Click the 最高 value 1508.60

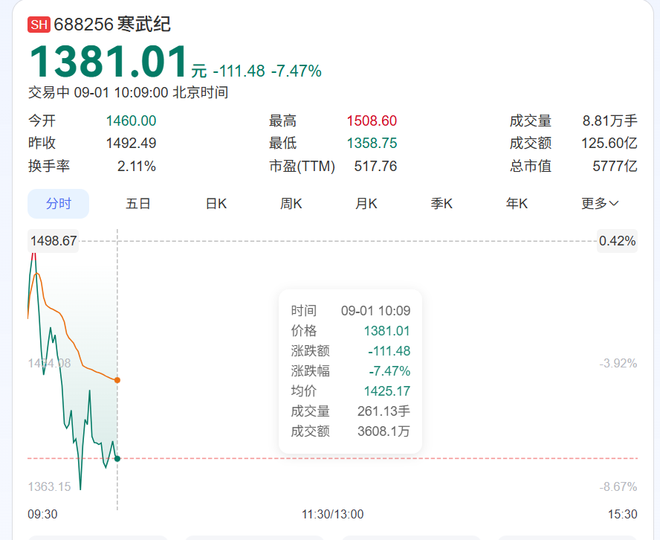click(x=372, y=120)
